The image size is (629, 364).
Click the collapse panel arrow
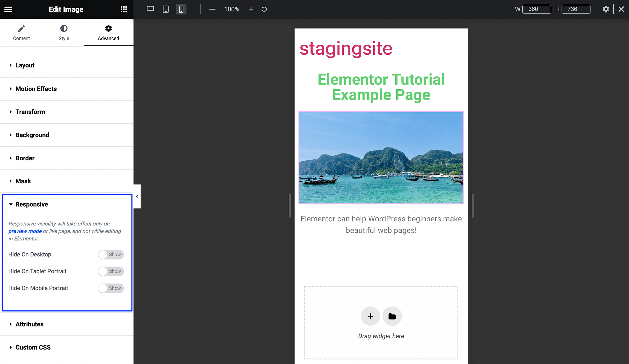point(137,196)
